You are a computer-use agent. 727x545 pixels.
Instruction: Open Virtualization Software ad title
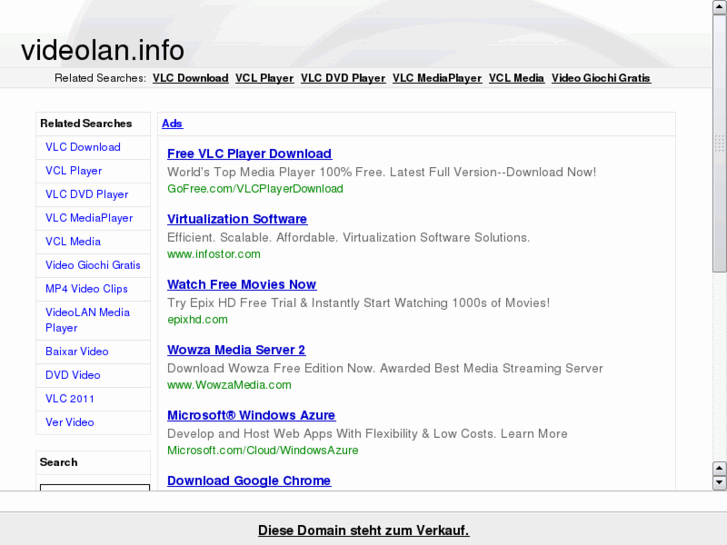pos(237,219)
